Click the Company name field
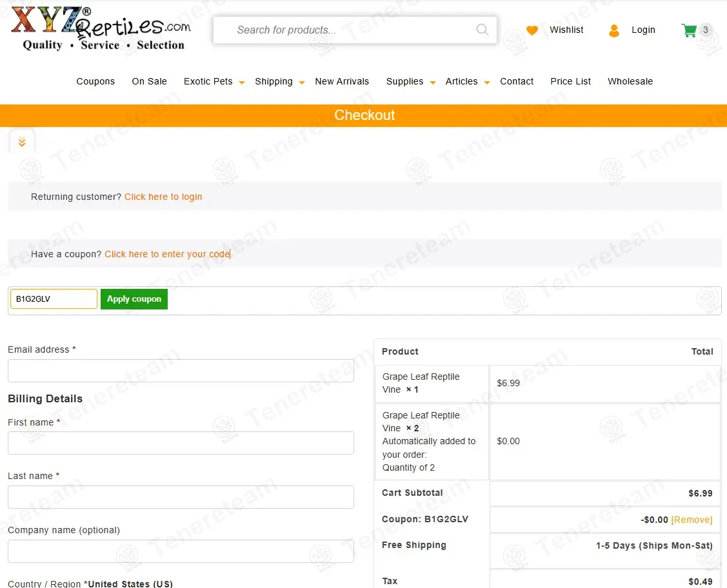The image size is (727, 588). tap(181, 551)
